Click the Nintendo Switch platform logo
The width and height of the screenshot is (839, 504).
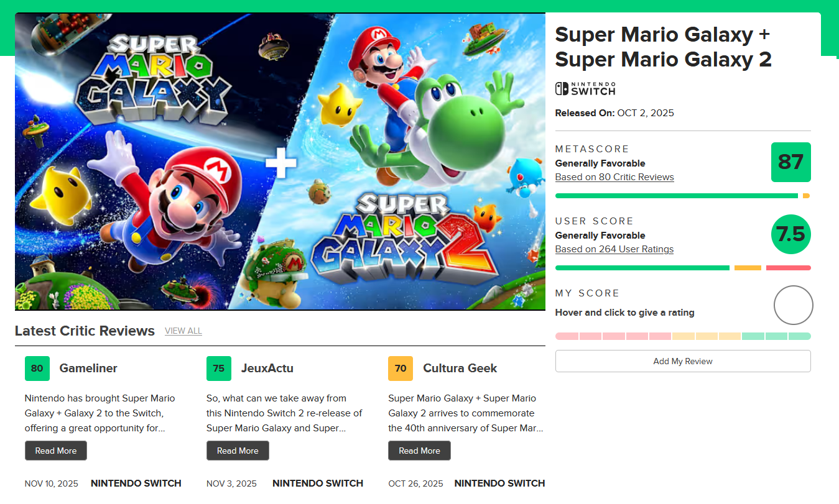tap(585, 88)
